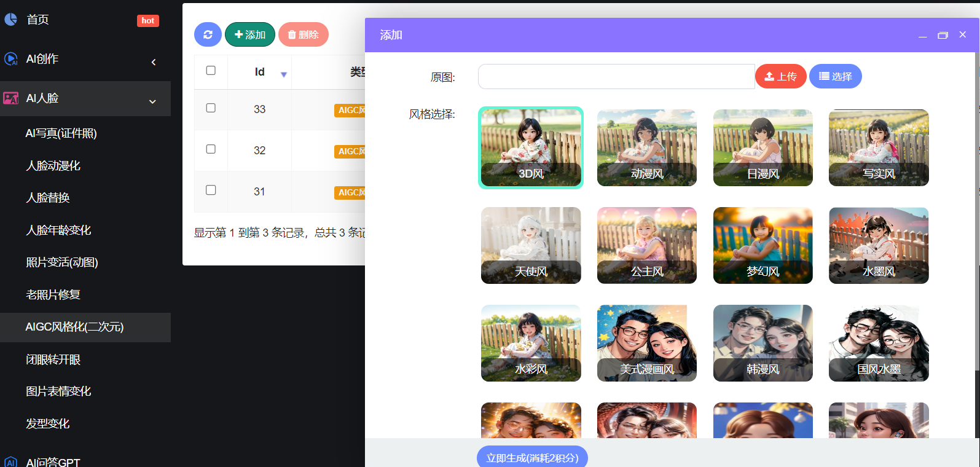Select the 水墨风 style thumbnail
The width and height of the screenshot is (980, 467).
point(879,245)
